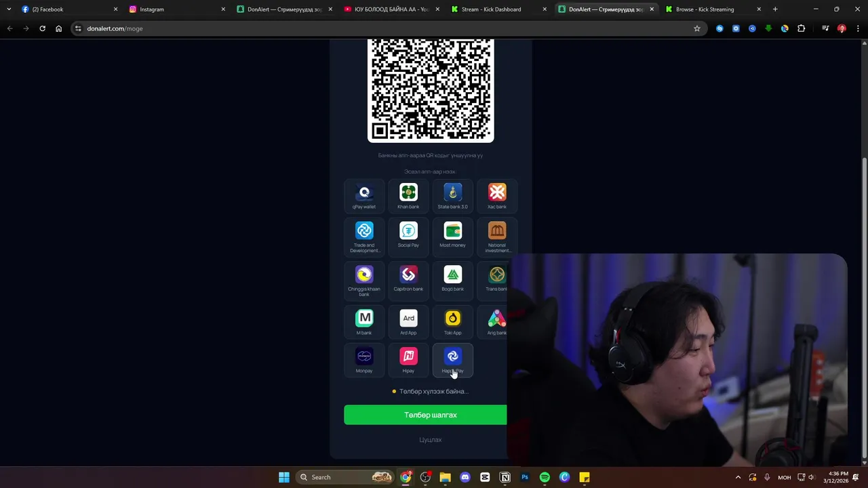Switch to the Instagram tab
Image resolution: width=868 pixels, height=488 pixels.
pyautogui.click(x=176, y=9)
